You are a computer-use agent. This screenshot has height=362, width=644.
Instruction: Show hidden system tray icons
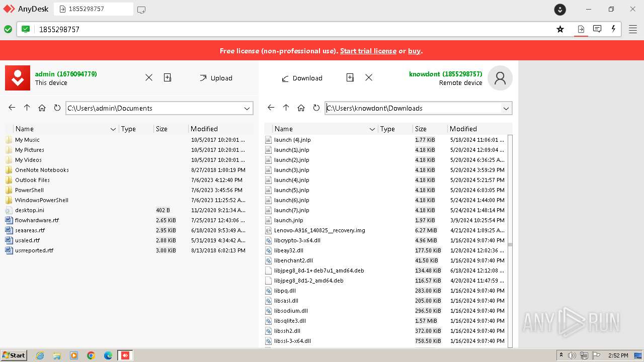pos(561,355)
